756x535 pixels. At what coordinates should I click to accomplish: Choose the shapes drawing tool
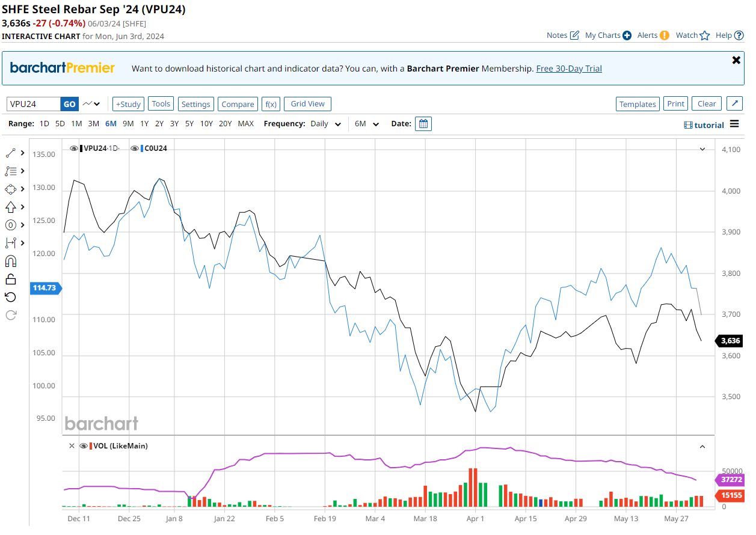click(x=10, y=189)
